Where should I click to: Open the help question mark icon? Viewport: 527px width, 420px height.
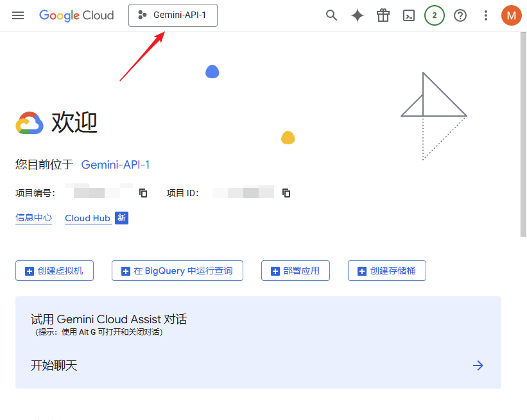click(x=460, y=15)
